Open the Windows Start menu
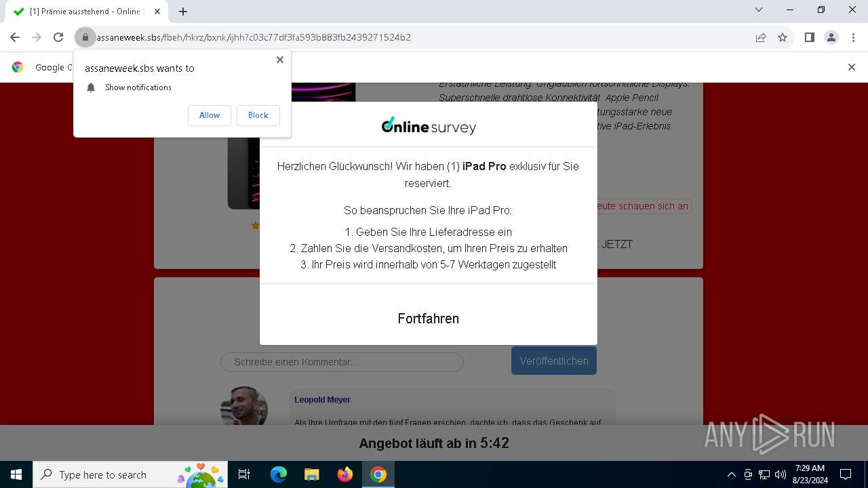868x488 pixels. pos(16,474)
